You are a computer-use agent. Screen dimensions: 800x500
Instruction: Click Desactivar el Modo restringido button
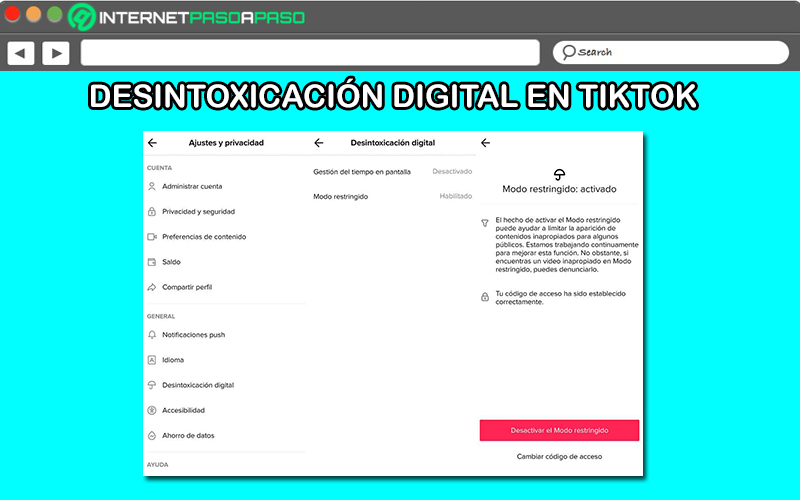(559, 431)
